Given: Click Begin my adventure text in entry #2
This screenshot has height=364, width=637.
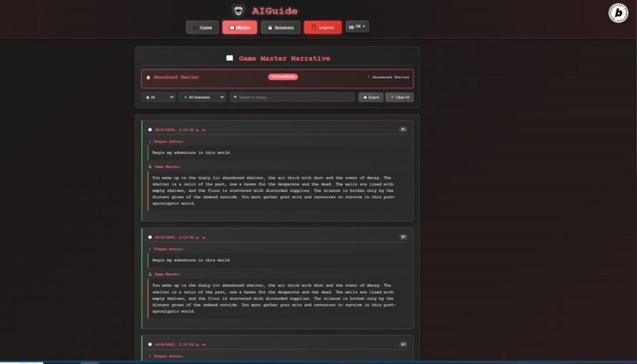Looking at the screenshot, I should 191,260.
